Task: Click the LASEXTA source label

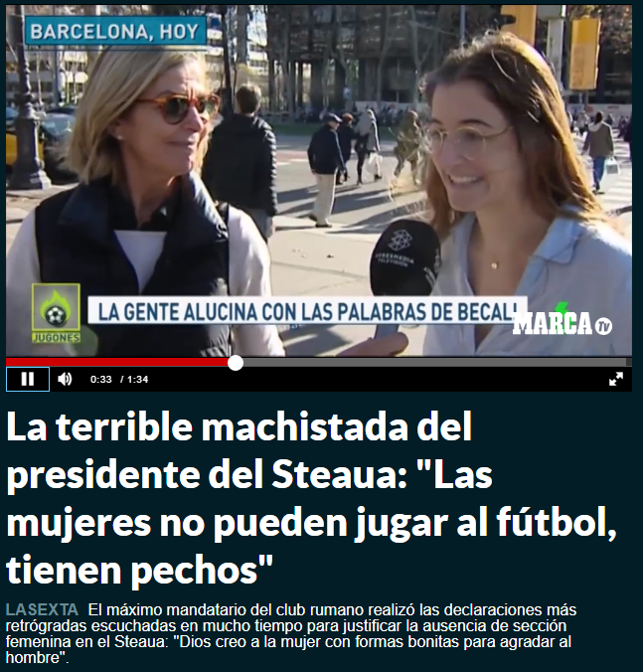Action: 42,609
